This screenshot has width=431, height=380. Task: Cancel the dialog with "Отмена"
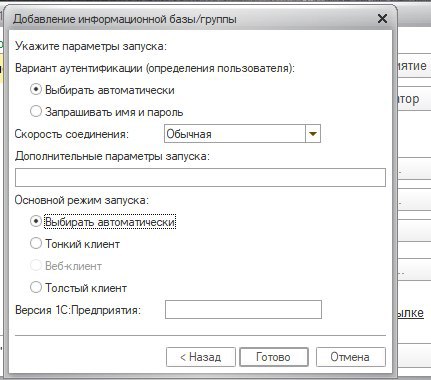[x=350, y=357]
